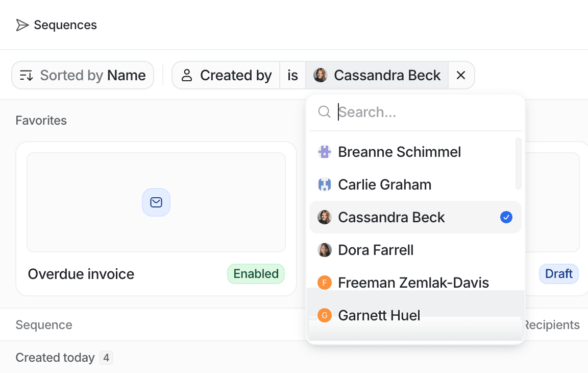Click the sort arrows icon
Screen dimensions: 588x373
[26, 76]
